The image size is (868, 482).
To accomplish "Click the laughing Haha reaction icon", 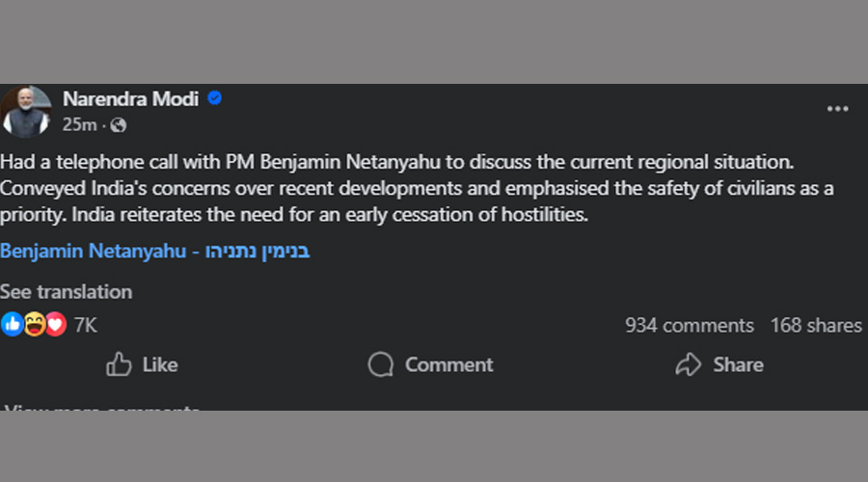I will click(x=35, y=325).
